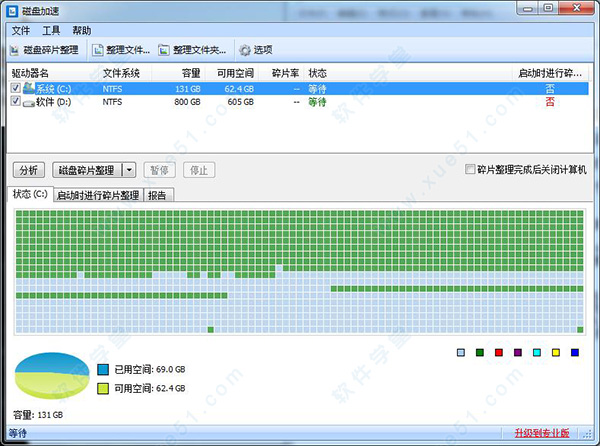
Task: Click the 整理文件夹 toolbar icon
Action: click(164, 50)
